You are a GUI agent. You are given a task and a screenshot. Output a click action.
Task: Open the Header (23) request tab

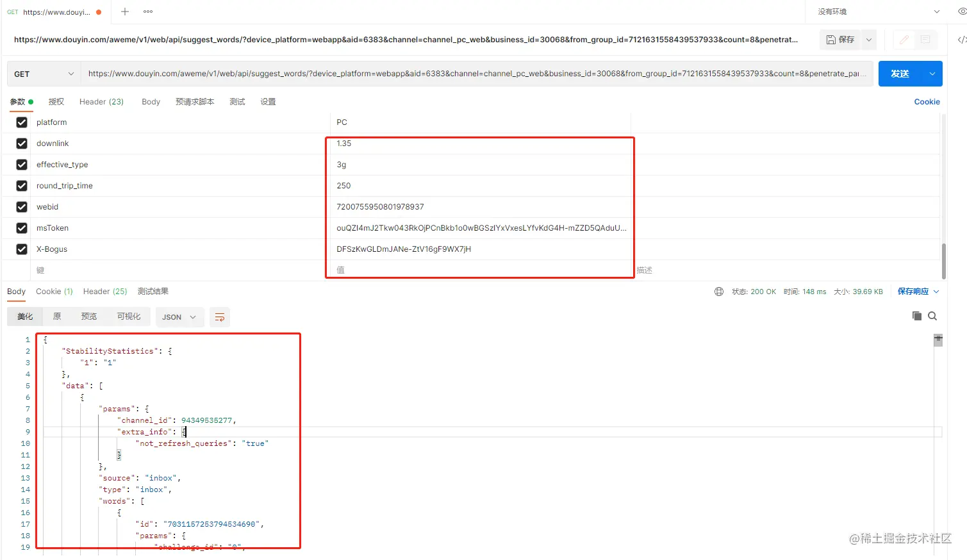(101, 102)
